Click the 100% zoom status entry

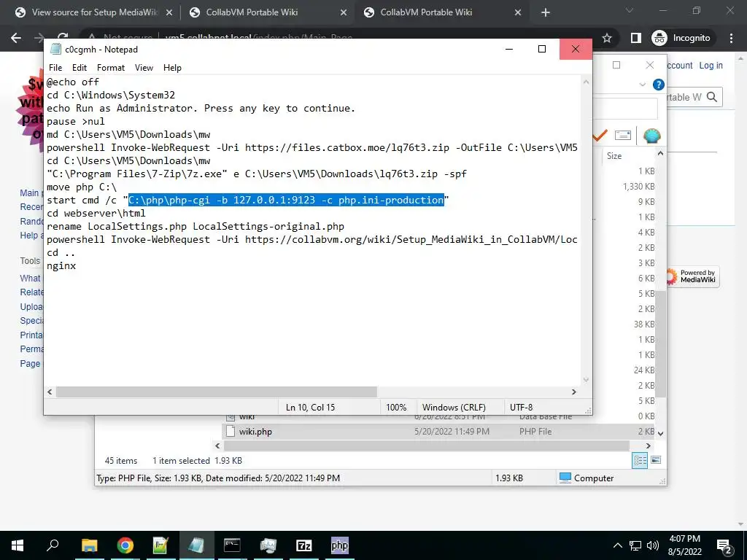pos(396,407)
